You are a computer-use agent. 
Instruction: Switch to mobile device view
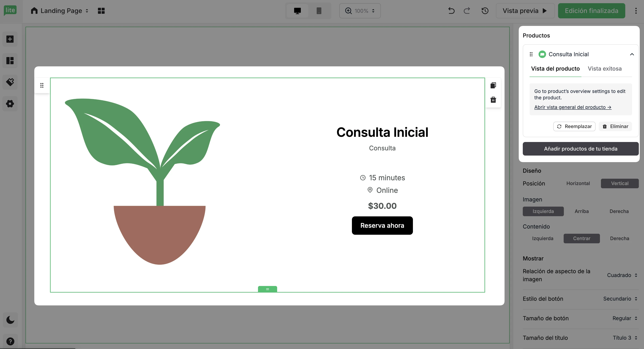[x=319, y=11]
